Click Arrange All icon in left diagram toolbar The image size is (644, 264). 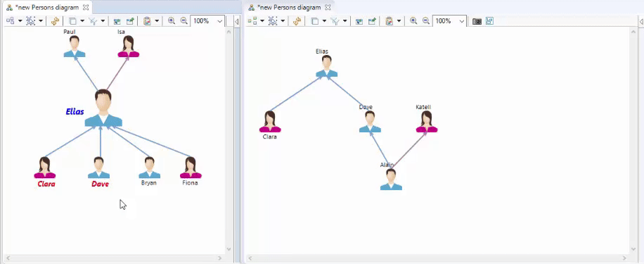(x=11, y=21)
